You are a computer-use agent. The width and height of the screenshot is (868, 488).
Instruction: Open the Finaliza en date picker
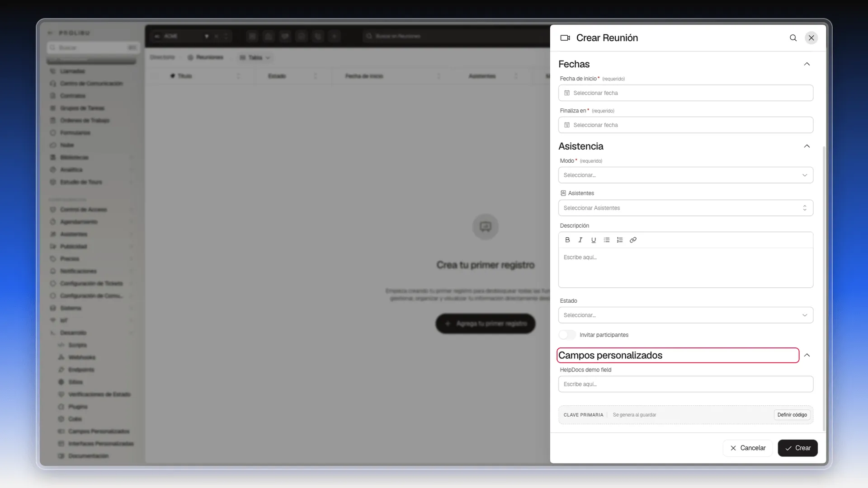685,125
